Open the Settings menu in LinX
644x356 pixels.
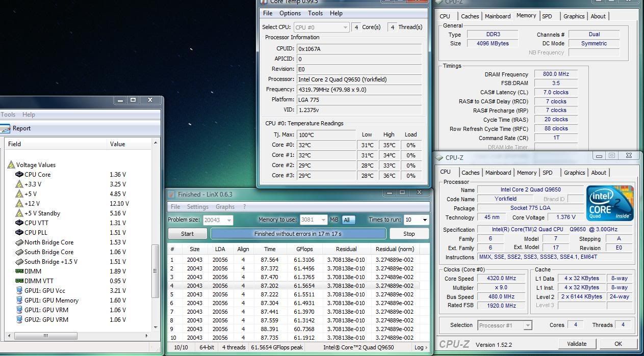(x=197, y=207)
